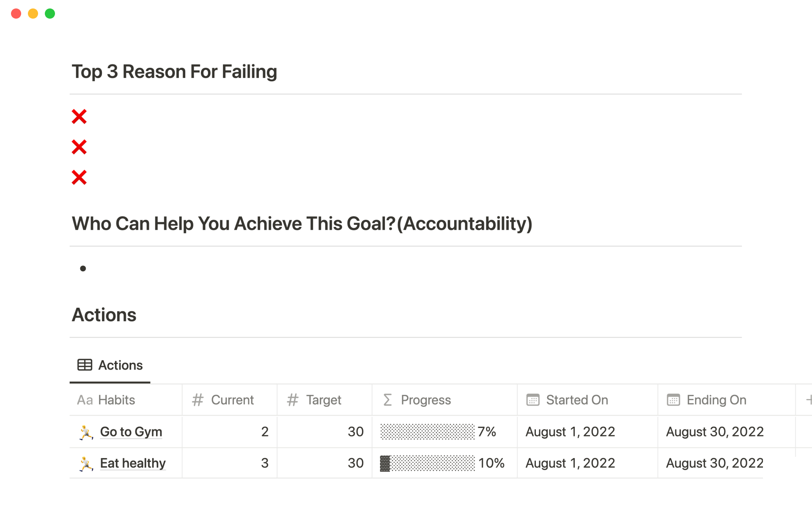
Task: Open the Go to Gym habit page
Action: click(x=131, y=432)
